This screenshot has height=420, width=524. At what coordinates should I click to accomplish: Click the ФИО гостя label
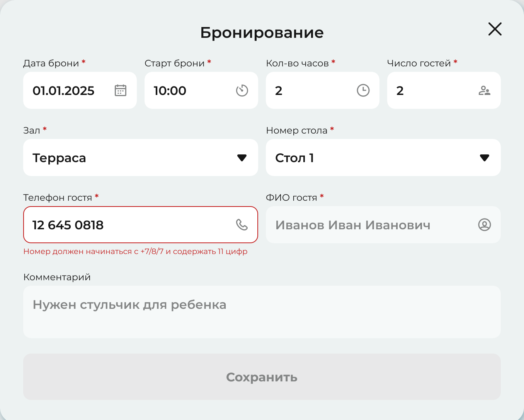(291, 198)
